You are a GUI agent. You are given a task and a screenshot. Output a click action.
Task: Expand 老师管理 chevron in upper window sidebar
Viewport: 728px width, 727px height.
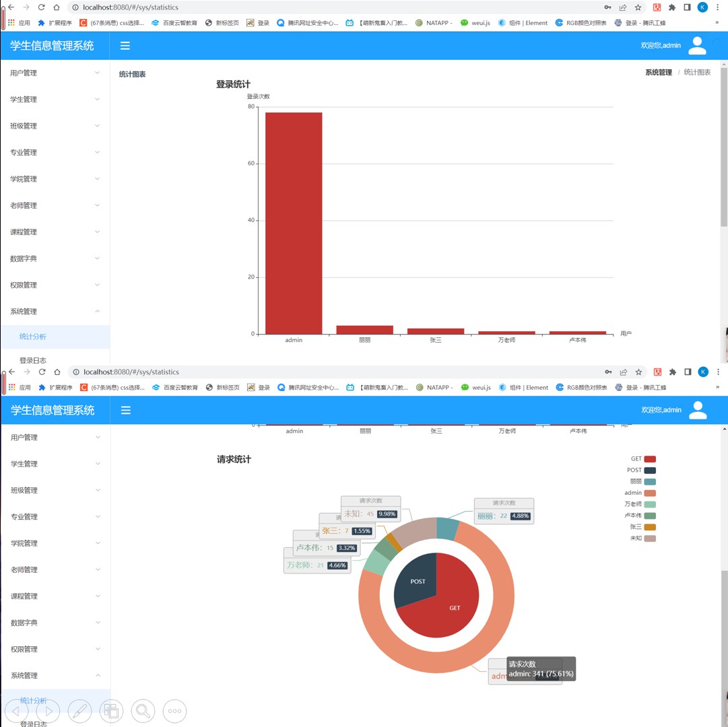coord(97,205)
